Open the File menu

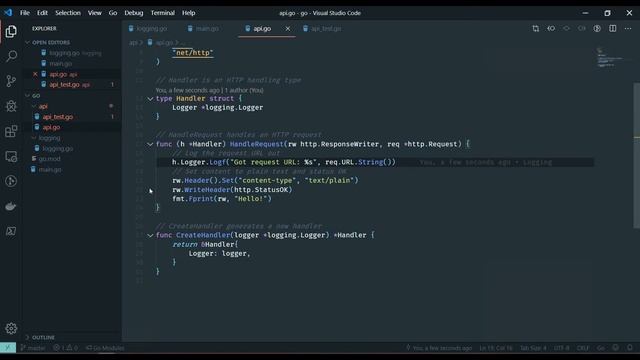coord(25,13)
